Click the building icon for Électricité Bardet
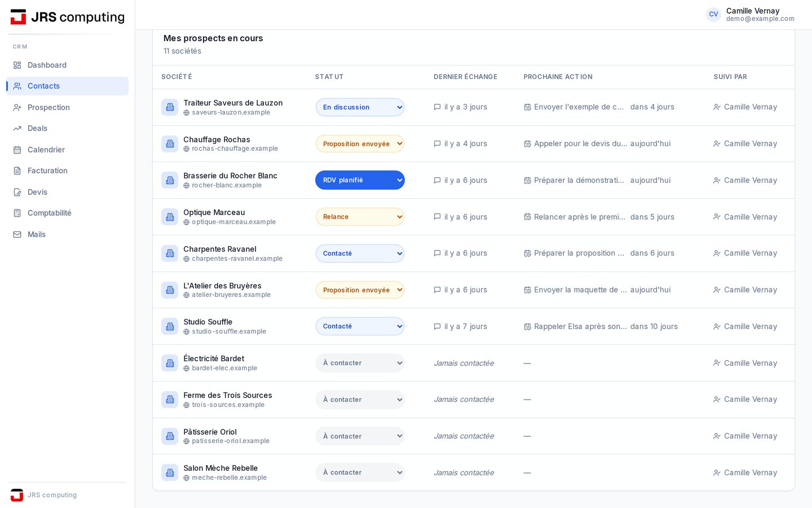The height and width of the screenshot is (508, 812). click(170, 363)
